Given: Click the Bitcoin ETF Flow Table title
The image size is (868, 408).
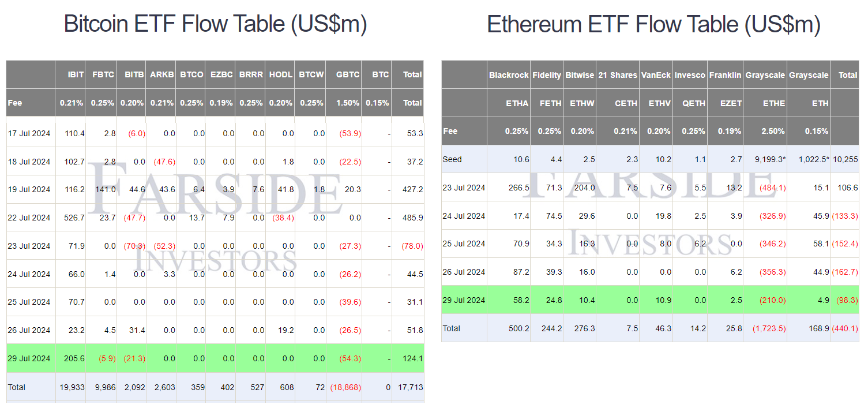Looking at the screenshot, I should click(x=215, y=24).
